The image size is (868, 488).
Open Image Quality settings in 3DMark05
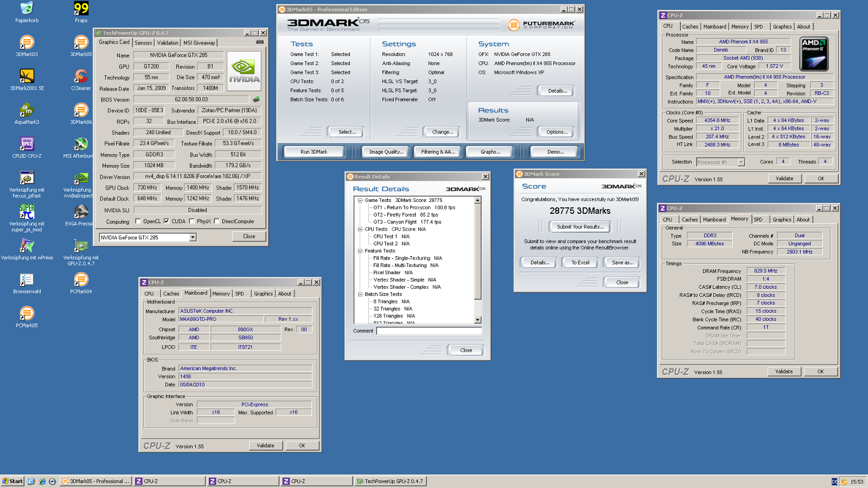point(386,152)
